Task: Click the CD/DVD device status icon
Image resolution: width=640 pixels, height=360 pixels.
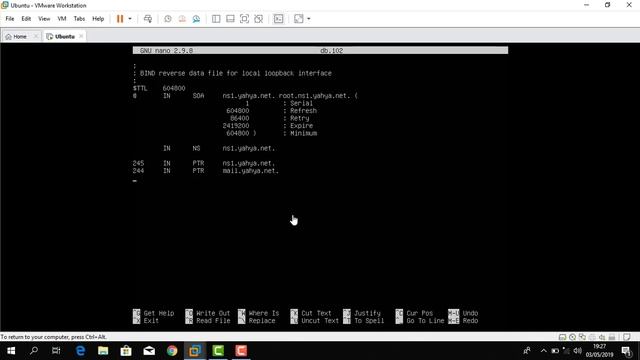Action: click(572, 337)
